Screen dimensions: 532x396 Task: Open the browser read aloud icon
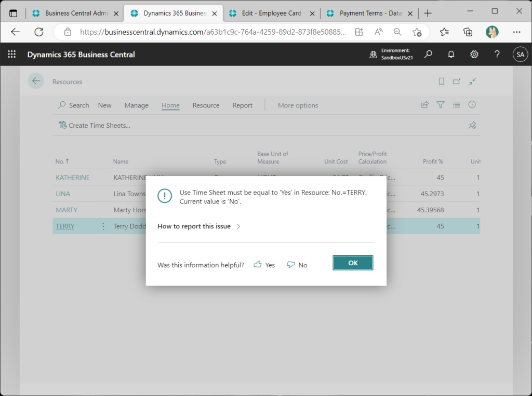click(x=378, y=32)
